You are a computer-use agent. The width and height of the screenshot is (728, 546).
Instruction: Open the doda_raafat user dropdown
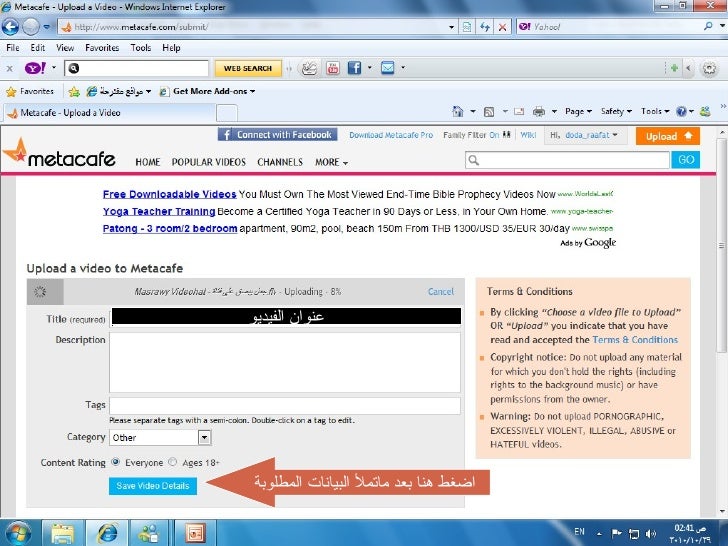[x=591, y=135]
